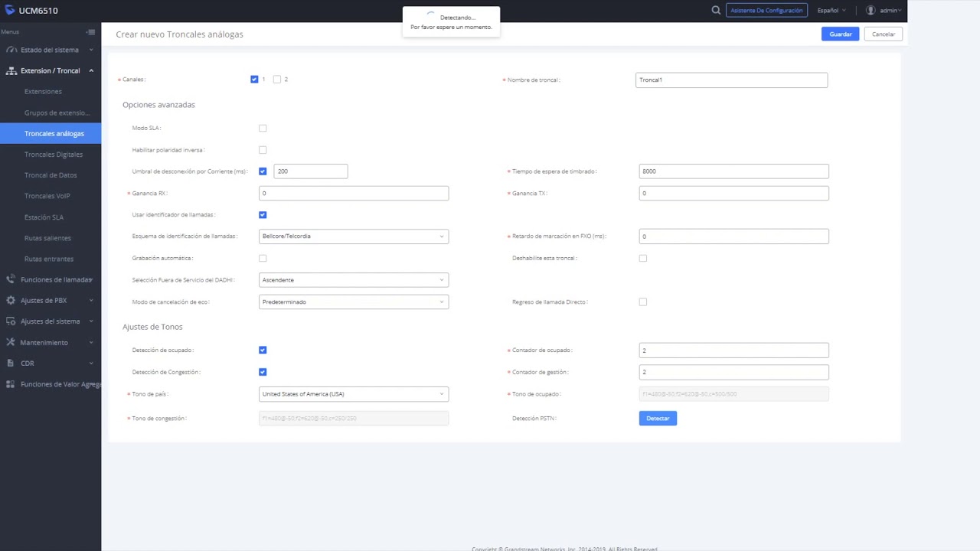The width and height of the screenshot is (980, 551).
Task: Open the admin account dropdown arrow
Action: [900, 11]
